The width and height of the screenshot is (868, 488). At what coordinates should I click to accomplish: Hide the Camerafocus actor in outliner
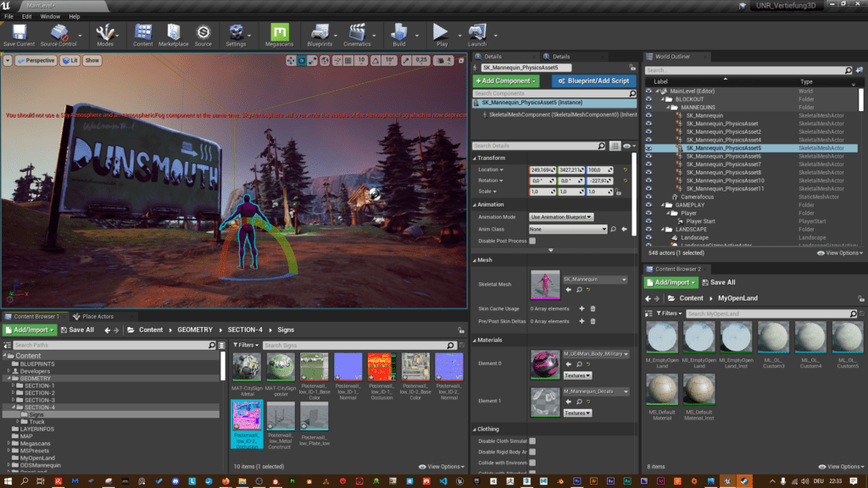(648, 197)
